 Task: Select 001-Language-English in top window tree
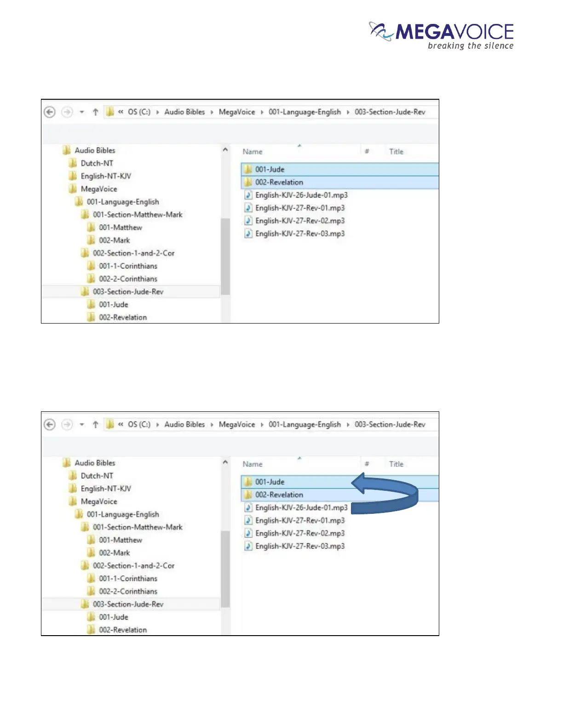[x=117, y=202]
